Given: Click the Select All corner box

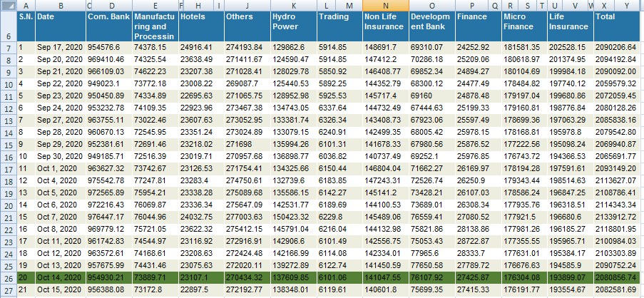Looking at the screenshot, I should point(7,5).
